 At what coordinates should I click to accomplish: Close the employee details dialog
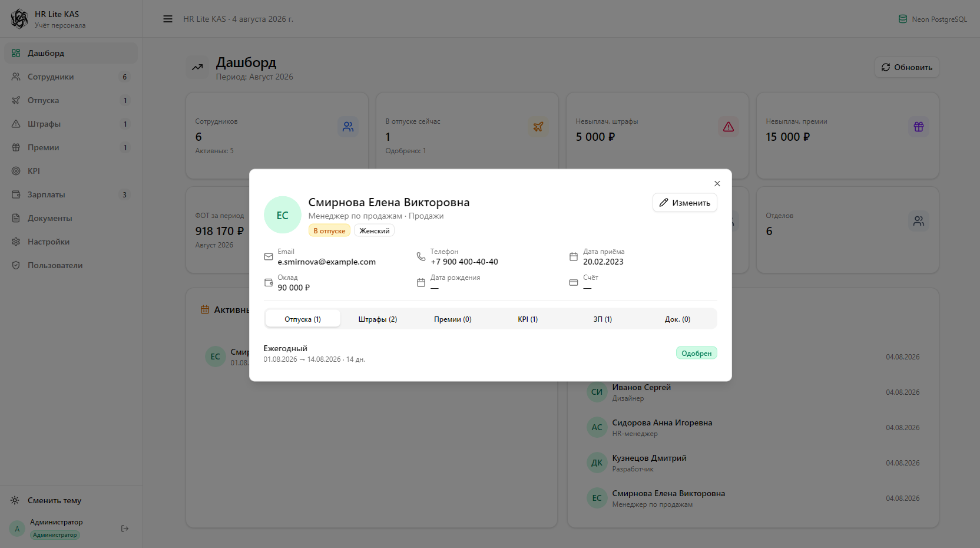[717, 184]
